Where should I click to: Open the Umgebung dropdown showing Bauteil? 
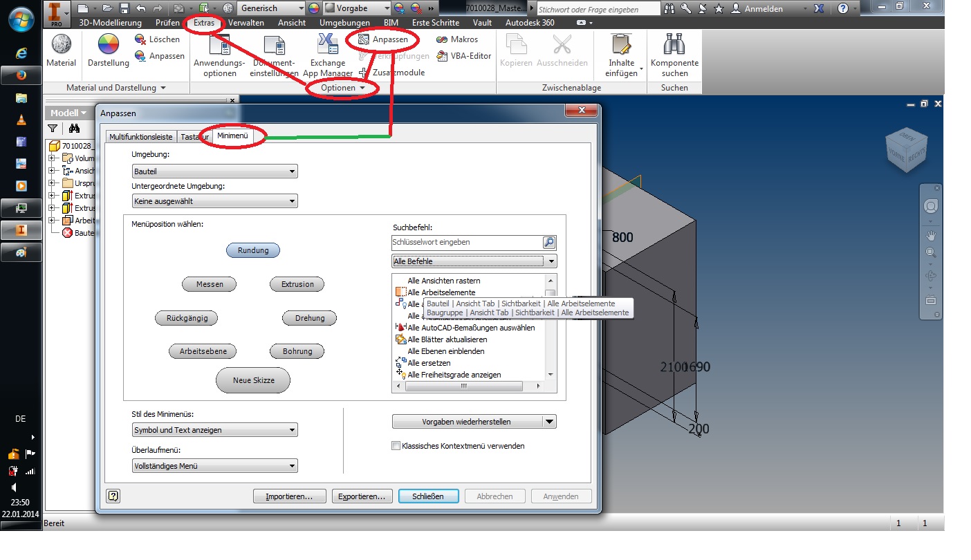214,171
